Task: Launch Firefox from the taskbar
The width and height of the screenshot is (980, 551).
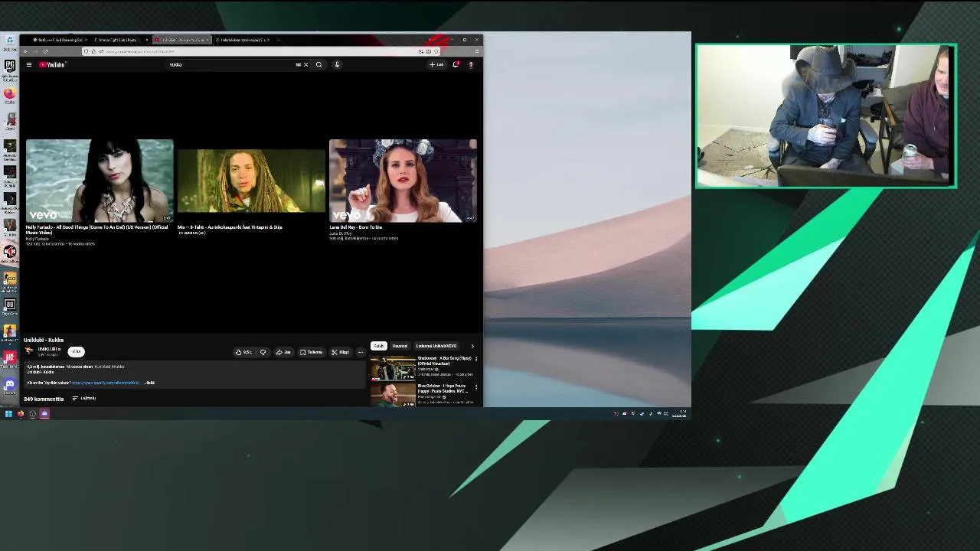Action: [21, 414]
